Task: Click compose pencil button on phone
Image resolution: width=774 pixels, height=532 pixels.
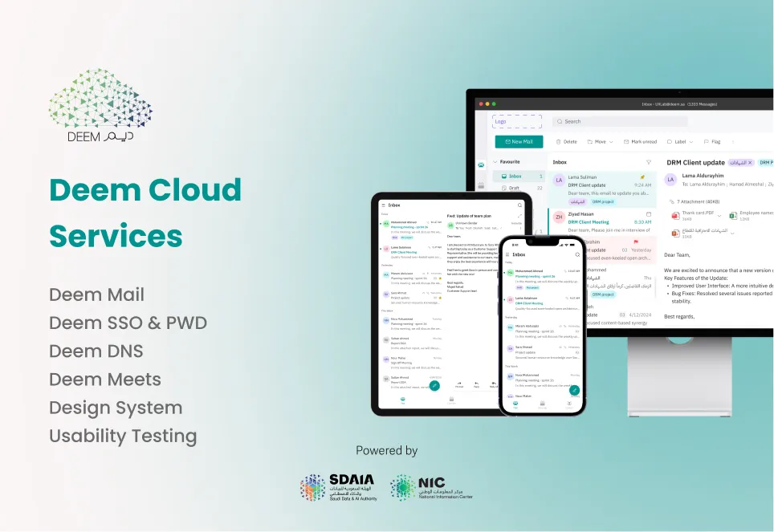Action: click(x=574, y=390)
